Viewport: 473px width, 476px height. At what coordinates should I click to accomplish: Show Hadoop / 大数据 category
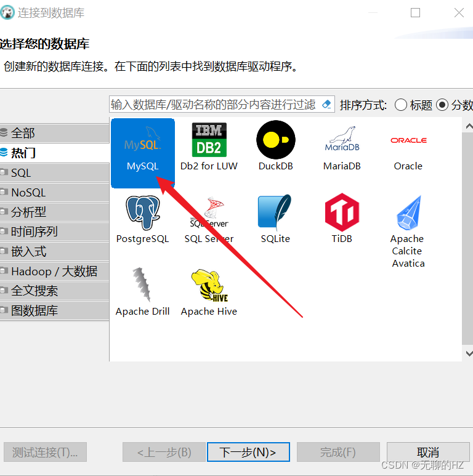55,271
